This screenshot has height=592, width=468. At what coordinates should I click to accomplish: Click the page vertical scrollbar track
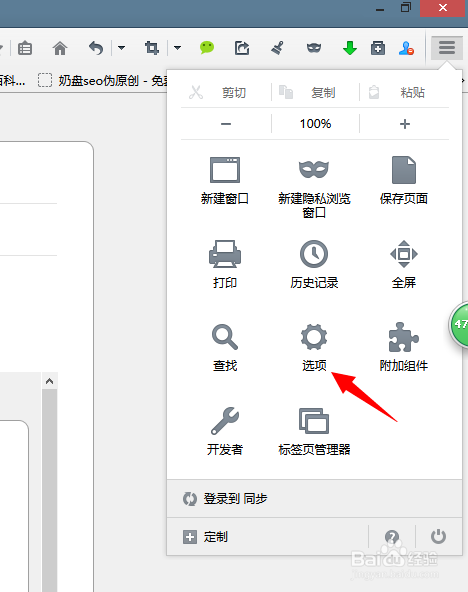tap(49, 491)
